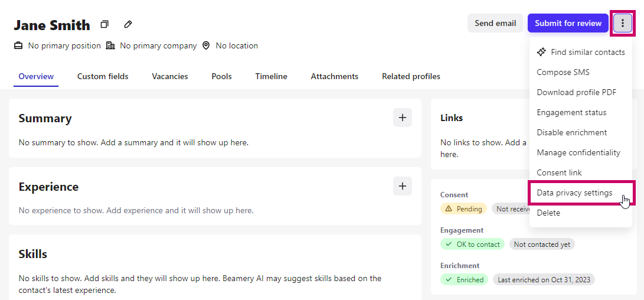Image resolution: width=644 pixels, height=300 pixels.
Task: Click the OK to contact engagement badge
Action: click(473, 244)
